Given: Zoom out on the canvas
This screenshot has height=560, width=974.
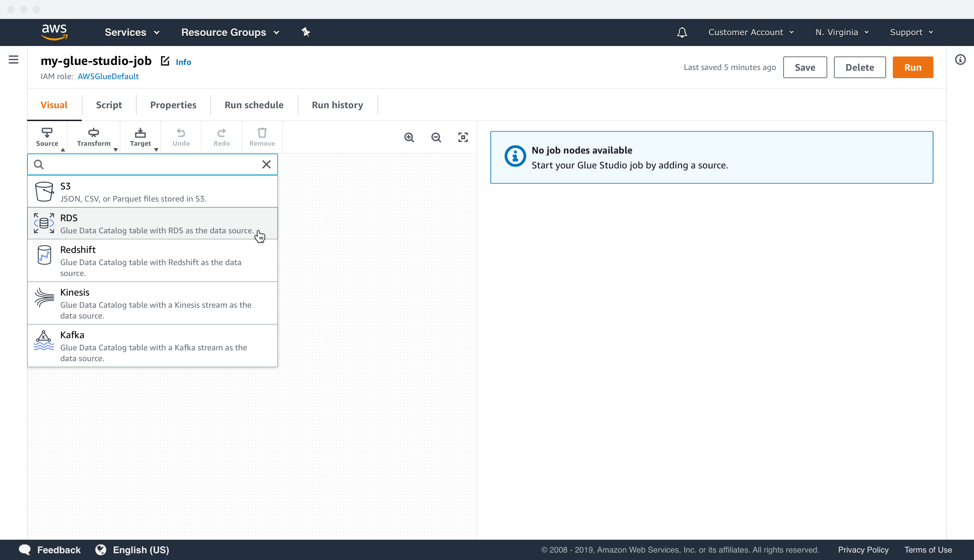Looking at the screenshot, I should pyautogui.click(x=436, y=137).
